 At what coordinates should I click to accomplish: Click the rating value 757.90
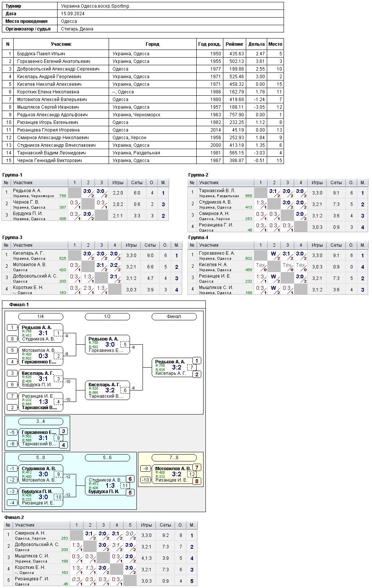click(x=237, y=115)
